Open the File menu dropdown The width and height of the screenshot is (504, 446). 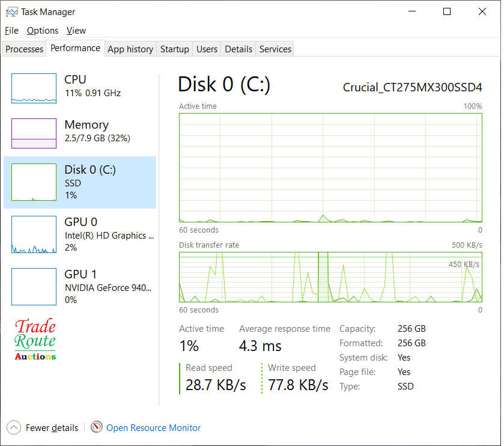pyautogui.click(x=11, y=30)
